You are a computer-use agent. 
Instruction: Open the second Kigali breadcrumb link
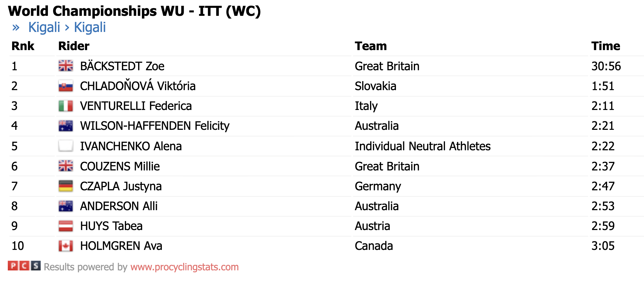click(90, 28)
